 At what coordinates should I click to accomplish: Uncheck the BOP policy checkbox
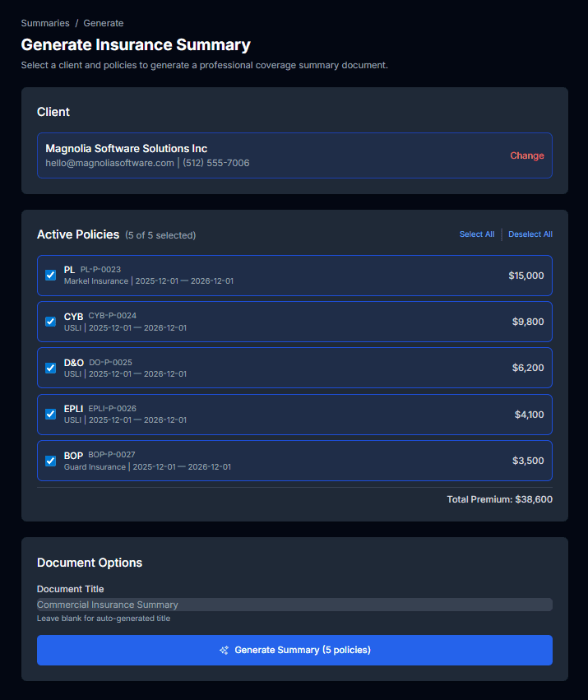coord(50,461)
